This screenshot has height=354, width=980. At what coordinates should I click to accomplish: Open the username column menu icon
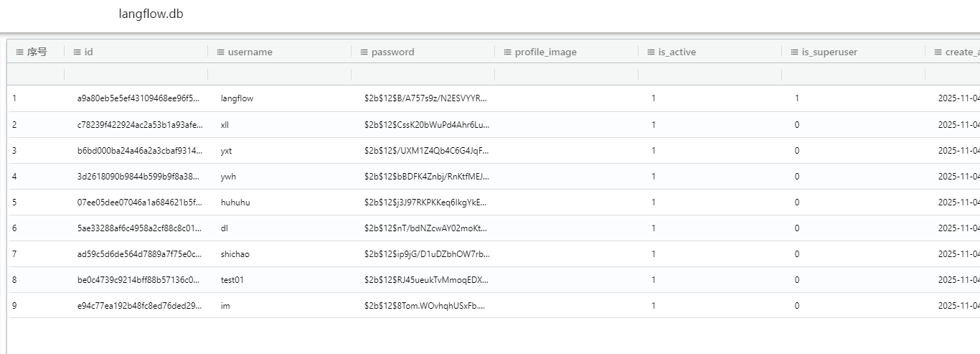click(220, 52)
